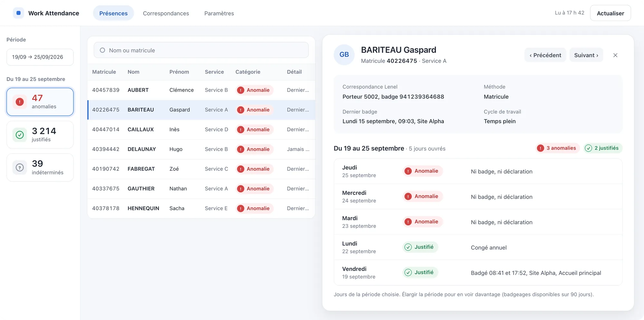Click the green check icon in the justifiés card

click(x=20, y=135)
